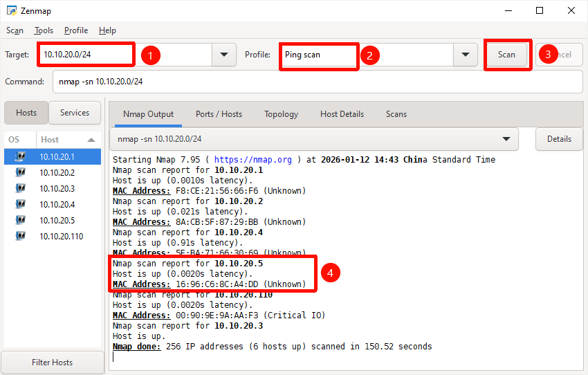This screenshot has width=588, height=375.
Task: Click the Command input field
Action: coord(317,82)
